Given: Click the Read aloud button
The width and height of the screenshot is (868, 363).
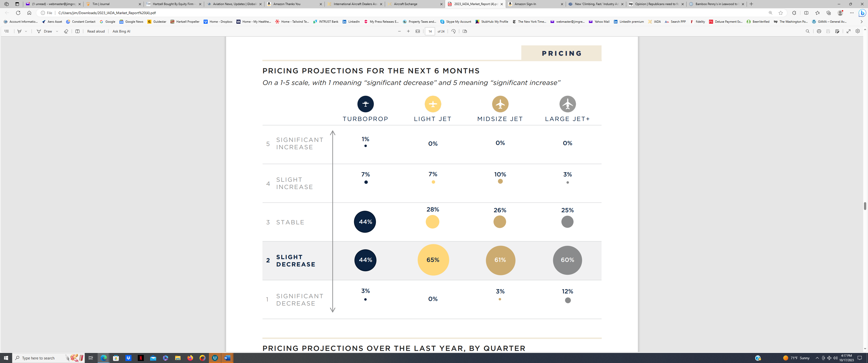Looking at the screenshot, I should 96,31.
